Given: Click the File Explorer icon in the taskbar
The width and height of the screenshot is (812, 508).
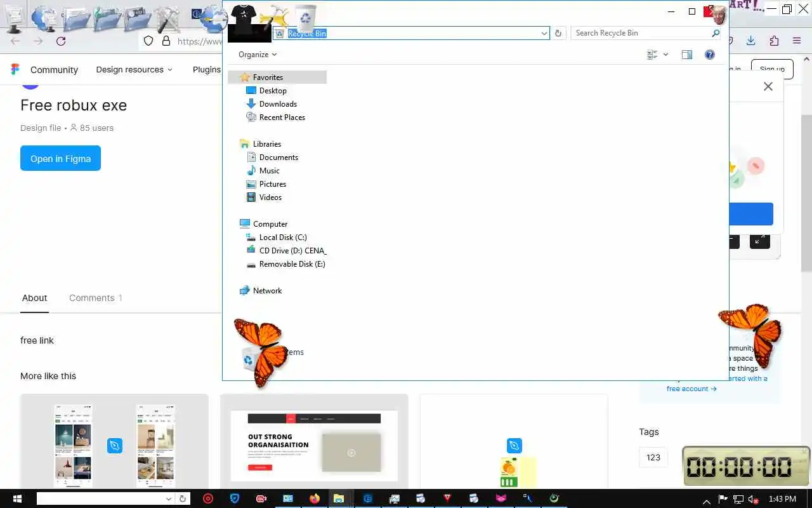Looking at the screenshot, I should (x=339, y=498).
